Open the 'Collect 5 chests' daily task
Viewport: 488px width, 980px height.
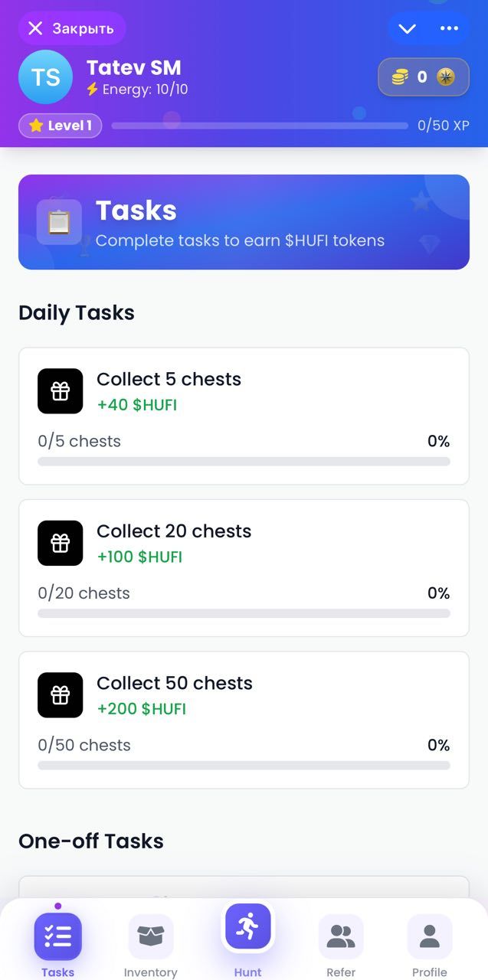coord(244,414)
